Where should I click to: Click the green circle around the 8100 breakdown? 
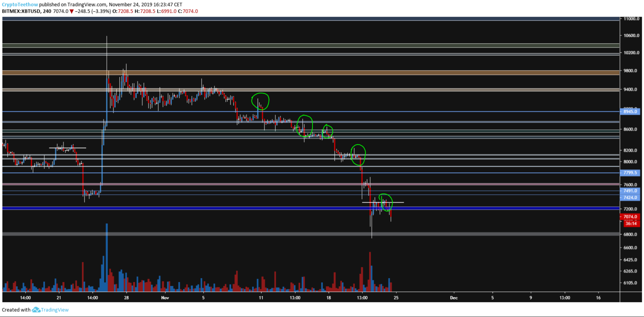point(358,155)
